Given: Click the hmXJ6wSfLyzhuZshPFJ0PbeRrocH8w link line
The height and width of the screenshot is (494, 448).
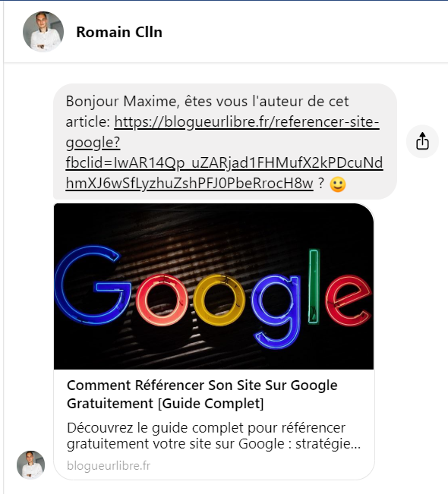Looking at the screenshot, I should (190, 184).
